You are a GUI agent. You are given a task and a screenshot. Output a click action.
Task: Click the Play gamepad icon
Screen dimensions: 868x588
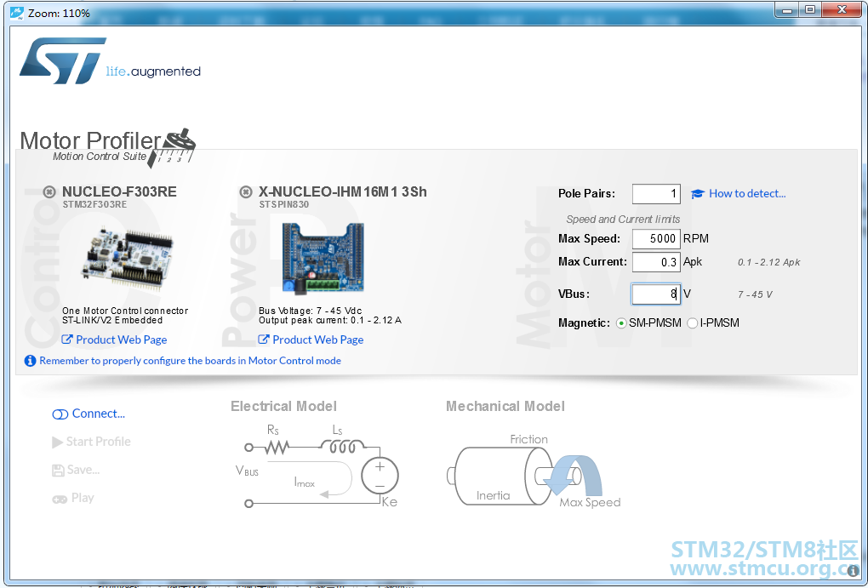click(x=60, y=499)
